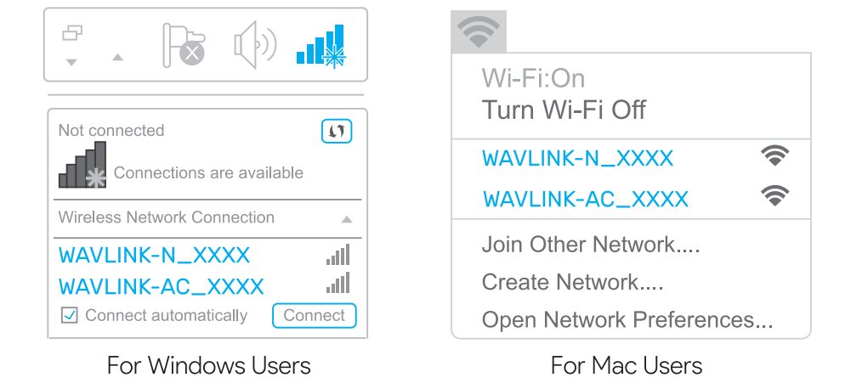Click the network signal icon in system tray
The height and width of the screenshot is (389, 868).
click(321, 47)
